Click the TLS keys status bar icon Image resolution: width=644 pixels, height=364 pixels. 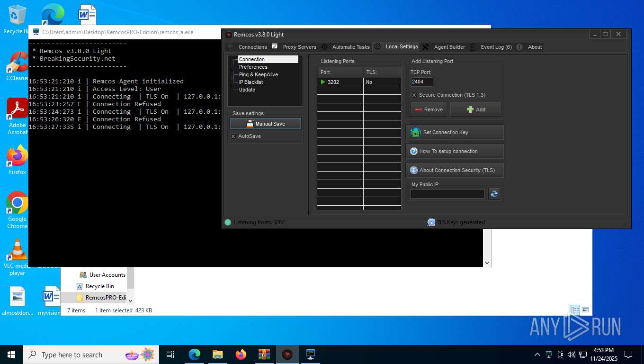[x=431, y=222]
